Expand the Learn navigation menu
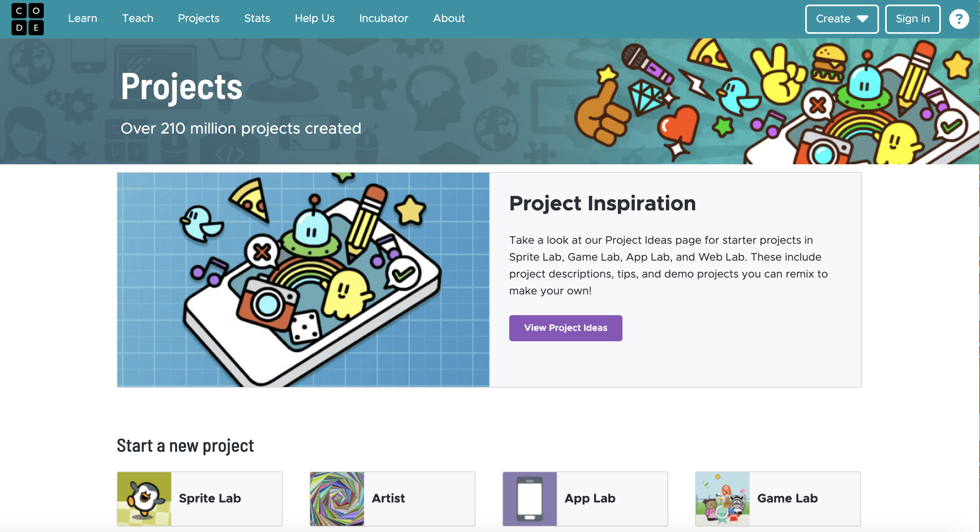 (83, 18)
